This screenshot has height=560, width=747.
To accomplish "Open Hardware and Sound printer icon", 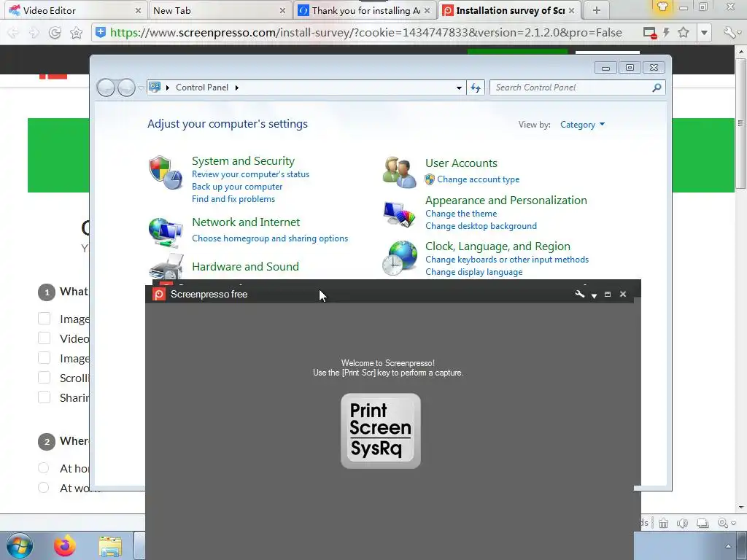I will 166,267.
